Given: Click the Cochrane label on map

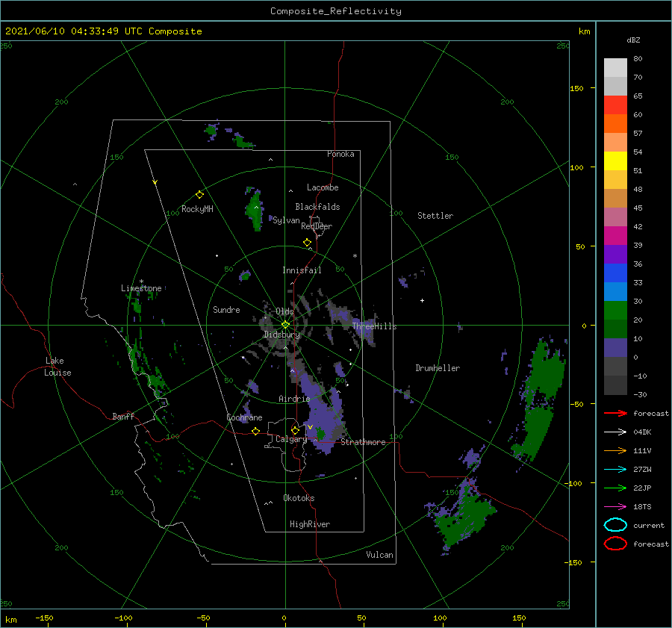Looking at the screenshot, I should click(244, 417).
